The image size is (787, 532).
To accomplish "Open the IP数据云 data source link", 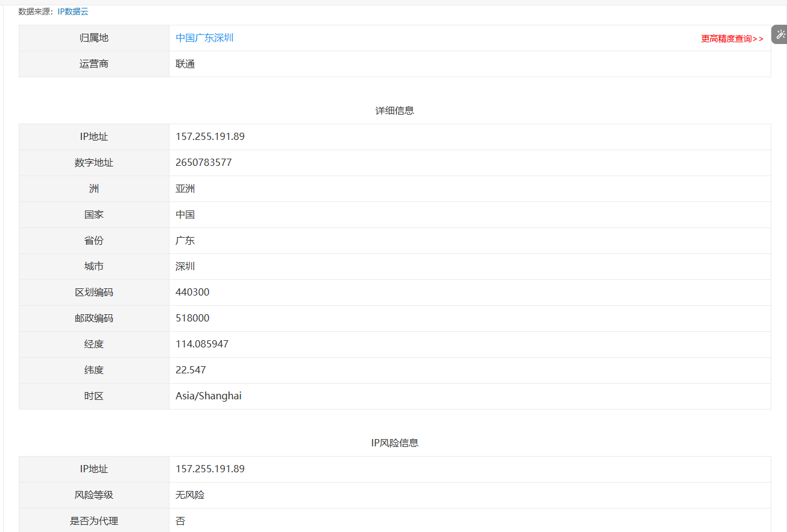I will [x=72, y=11].
